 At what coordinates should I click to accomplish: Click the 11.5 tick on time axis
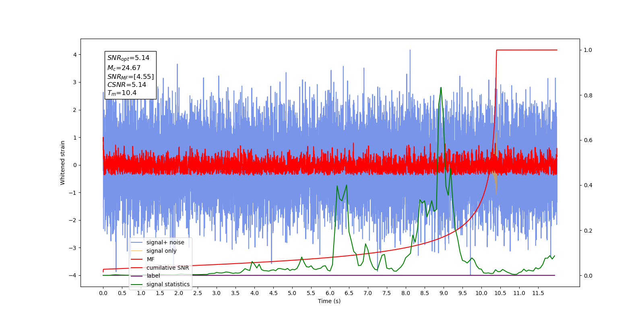pos(538,293)
